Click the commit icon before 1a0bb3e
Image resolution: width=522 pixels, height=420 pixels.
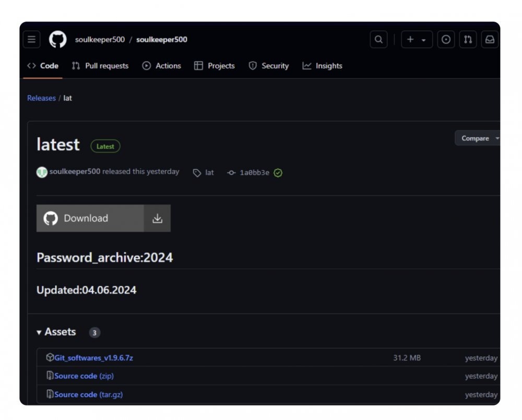231,173
